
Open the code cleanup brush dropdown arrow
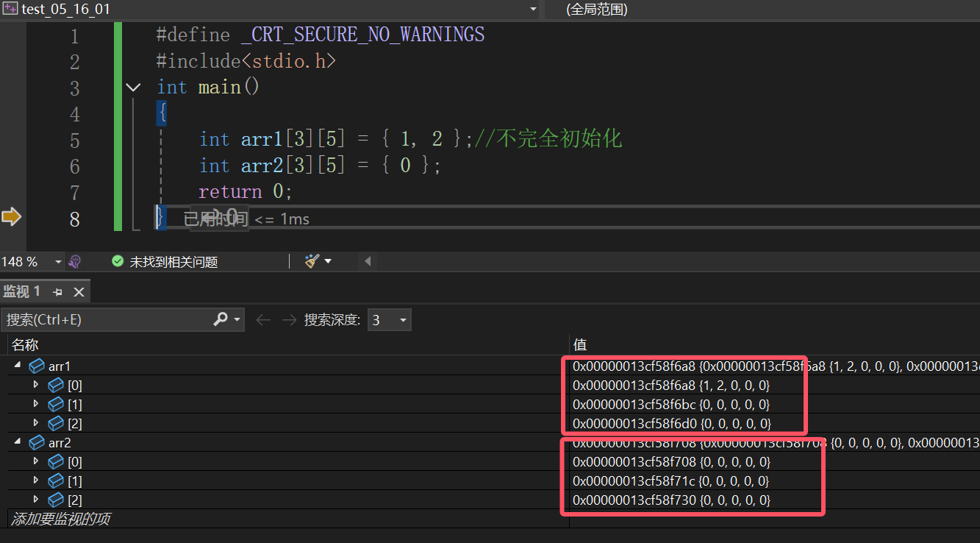[328, 261]
